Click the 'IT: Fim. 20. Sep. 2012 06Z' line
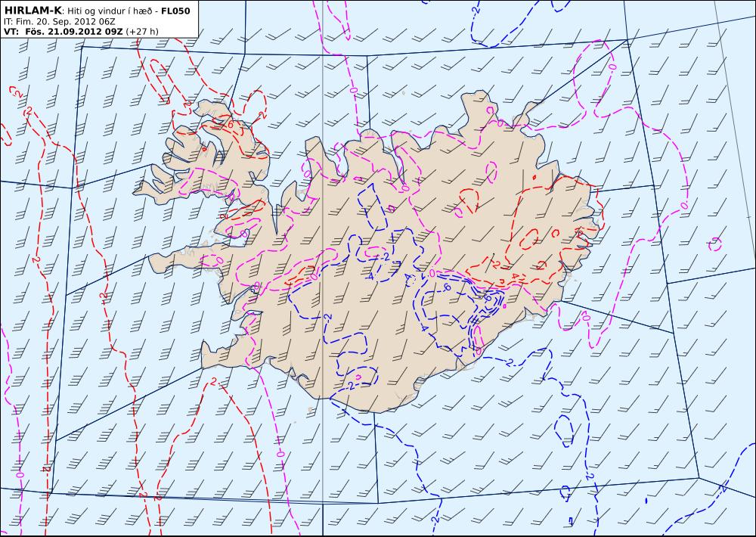Viewport: 756px width, 537px height. 59,22
